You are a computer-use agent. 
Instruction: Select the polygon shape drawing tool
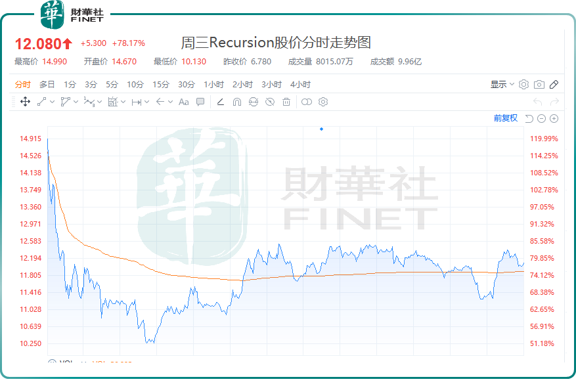point(66,102)
